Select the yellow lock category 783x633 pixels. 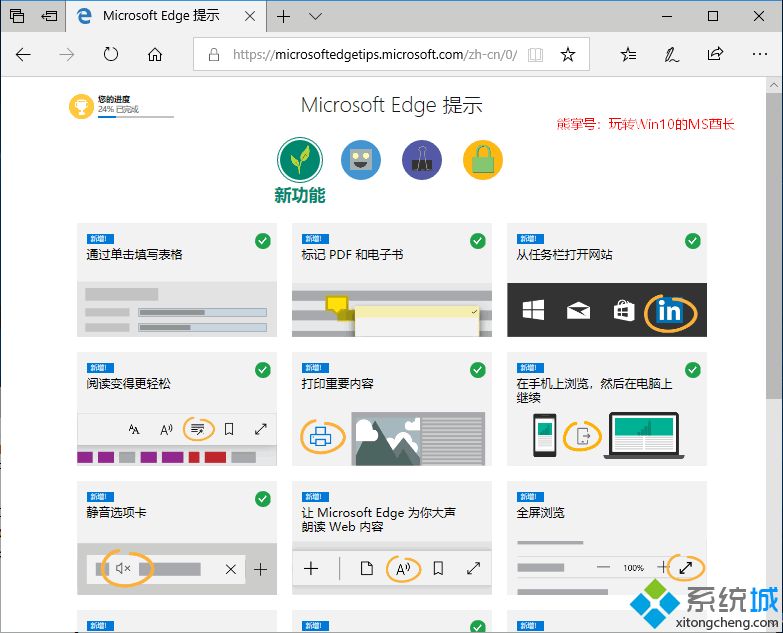(x=483, y=160)
